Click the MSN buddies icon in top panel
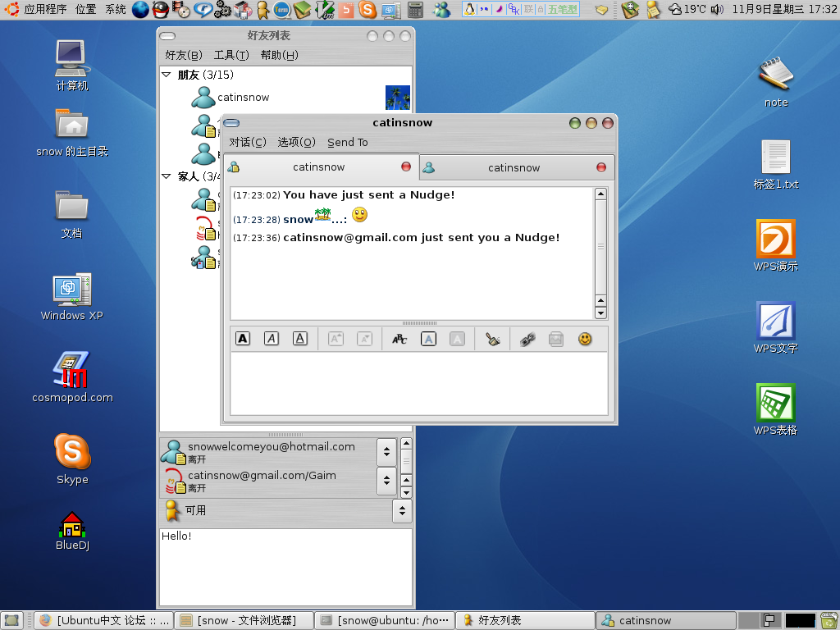 point(441,9)
